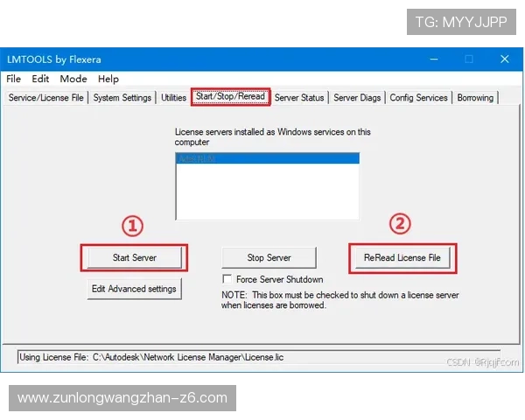Screen dimensions: 525x420
Task: Close the LMTOOLS window
Action: click(504, 59)
